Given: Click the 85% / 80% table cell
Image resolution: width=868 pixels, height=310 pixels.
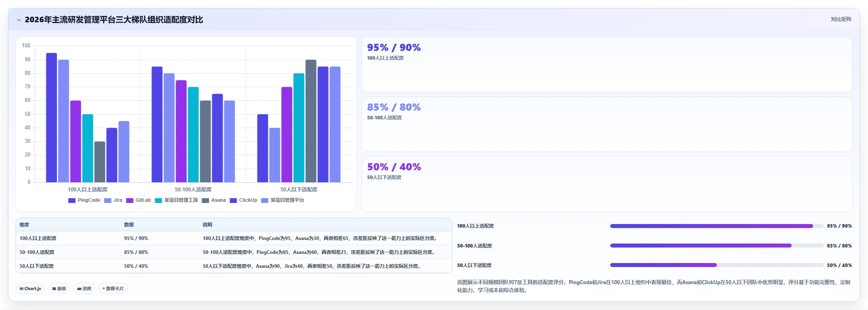Looking at the screenshot, I should coord(136,252).
